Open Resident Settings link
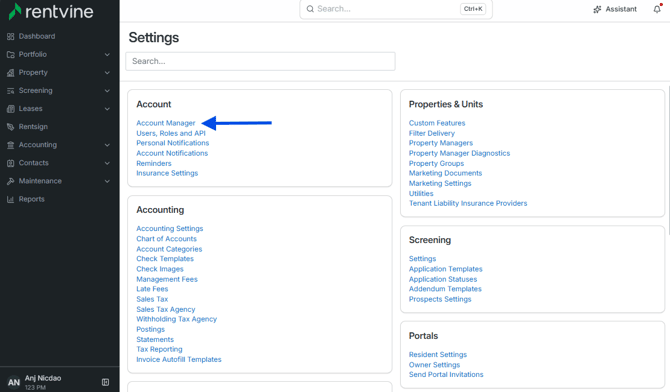The height and width of the screenshot is (392, 670). (x=438, y=355)
